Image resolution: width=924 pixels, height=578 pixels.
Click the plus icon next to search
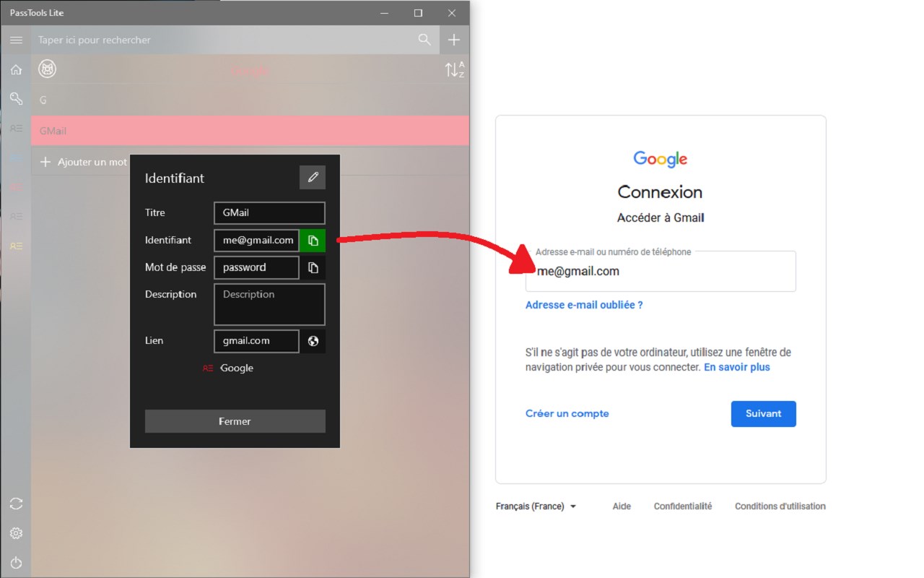[x=454, y=40]
